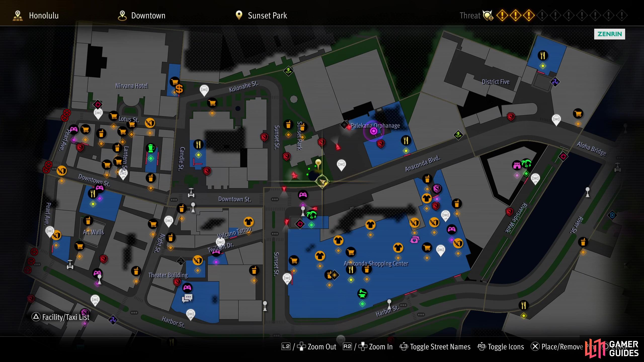Click Zoom In control
The height and width of the screenshot is (362, 644).
(x=368, y=347)
